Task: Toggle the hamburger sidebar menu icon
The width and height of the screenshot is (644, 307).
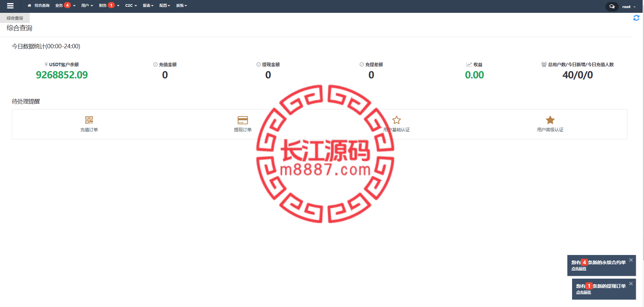Action: (x=10, y=6)
